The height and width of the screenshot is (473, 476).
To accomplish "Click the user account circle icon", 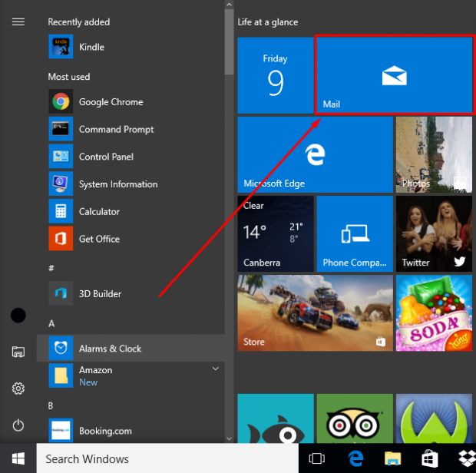I will (x=18, y=316).
